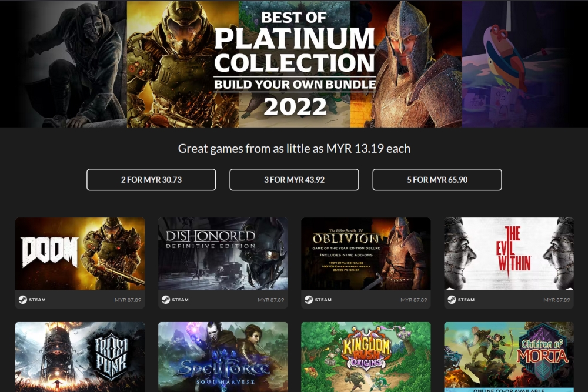Click the Steam icon under The Evil Within
Screen dimensions: 588x392
[x=452, y=299]
